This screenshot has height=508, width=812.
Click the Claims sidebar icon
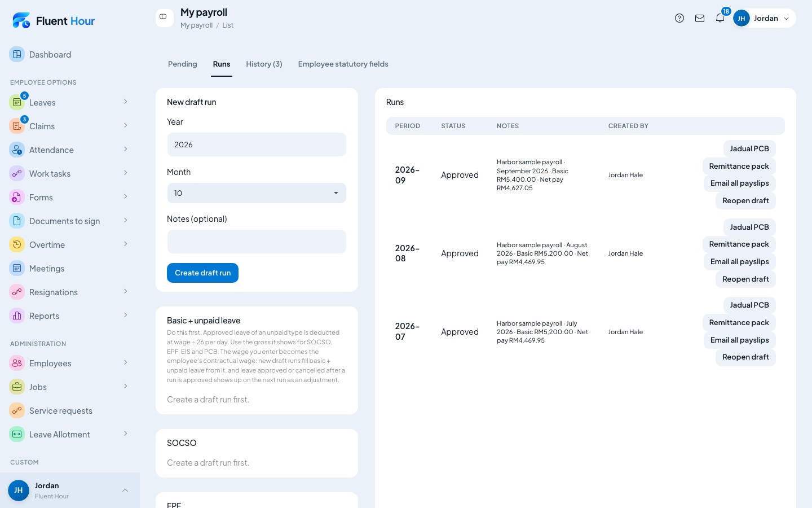17,126
